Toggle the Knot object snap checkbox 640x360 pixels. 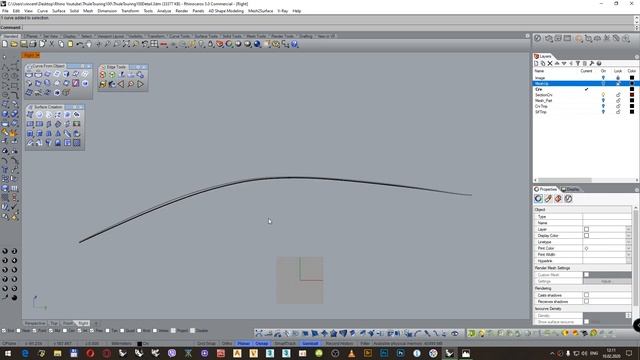click(x=139, y=331)
